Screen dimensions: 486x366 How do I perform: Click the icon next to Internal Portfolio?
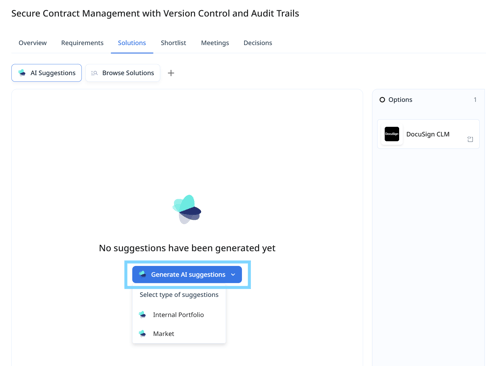(142, 314)
